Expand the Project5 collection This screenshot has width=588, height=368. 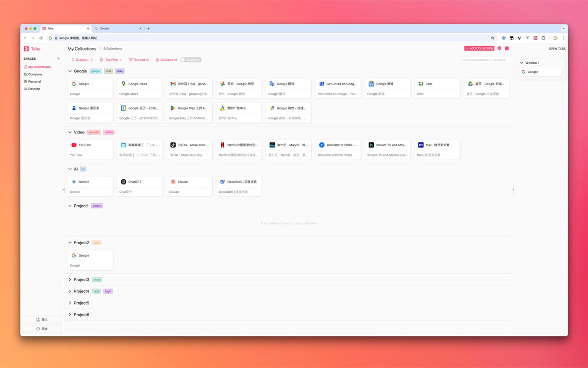(70, 303)
